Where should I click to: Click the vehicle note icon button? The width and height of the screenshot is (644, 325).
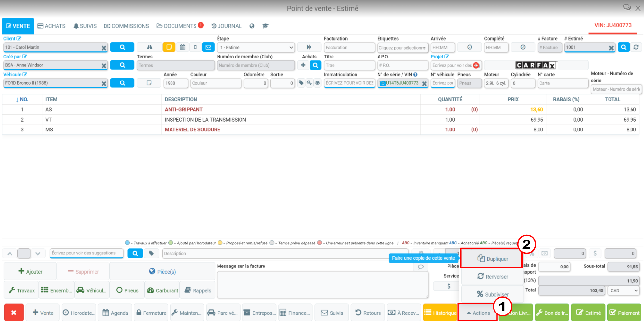(149, 83)
